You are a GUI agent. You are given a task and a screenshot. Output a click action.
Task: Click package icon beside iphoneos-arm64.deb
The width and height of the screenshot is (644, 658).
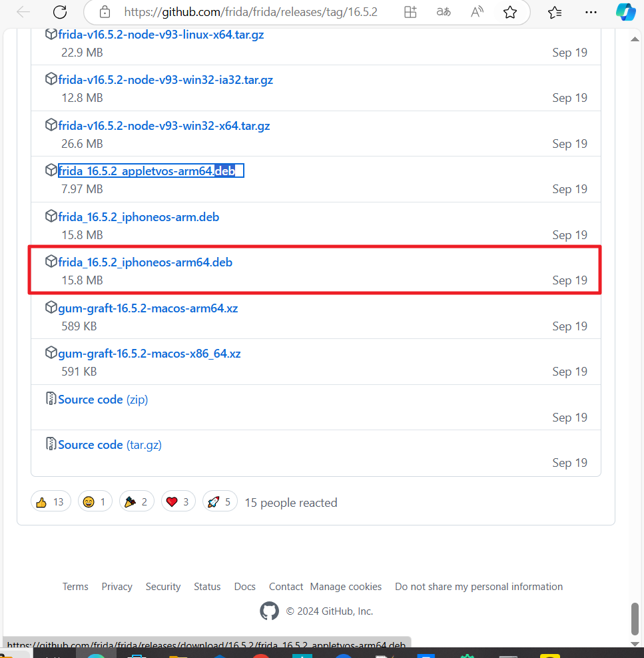pyautogui.click(x=51, y=262)
